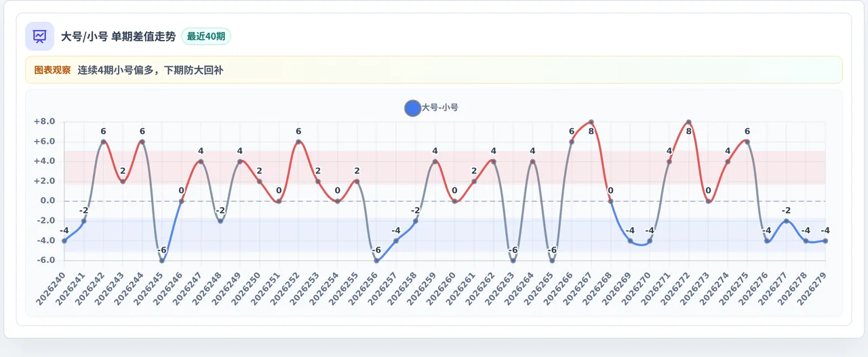Click the chart title 大号/小号 单期差值走势

coord(118,37)
